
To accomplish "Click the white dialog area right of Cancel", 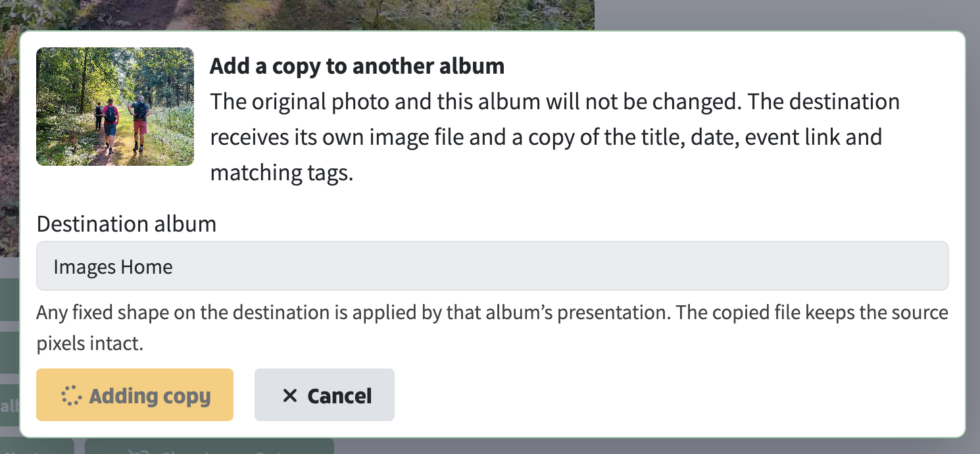I will click(x=677, y=395).
